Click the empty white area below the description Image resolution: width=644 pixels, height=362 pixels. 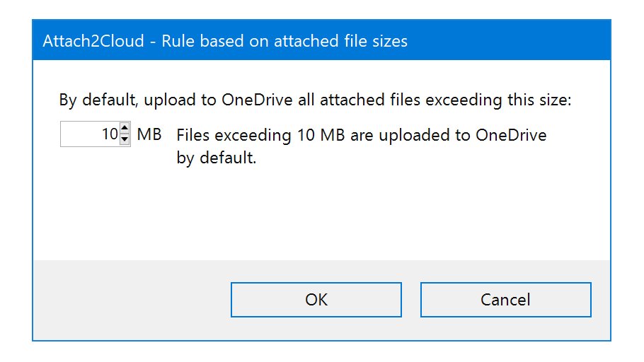[321, 214]
